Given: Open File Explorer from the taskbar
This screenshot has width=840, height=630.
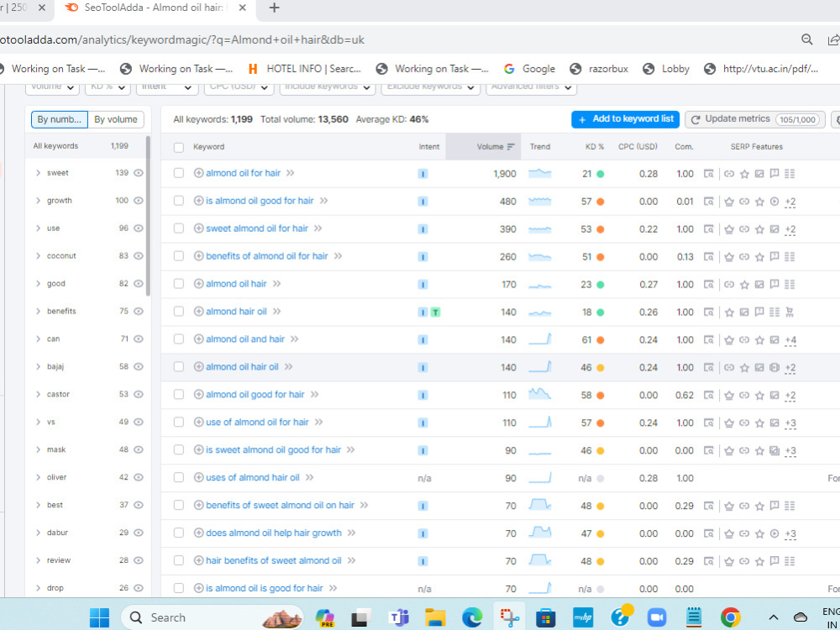Looking at the screenshot, I should point(435,617).
